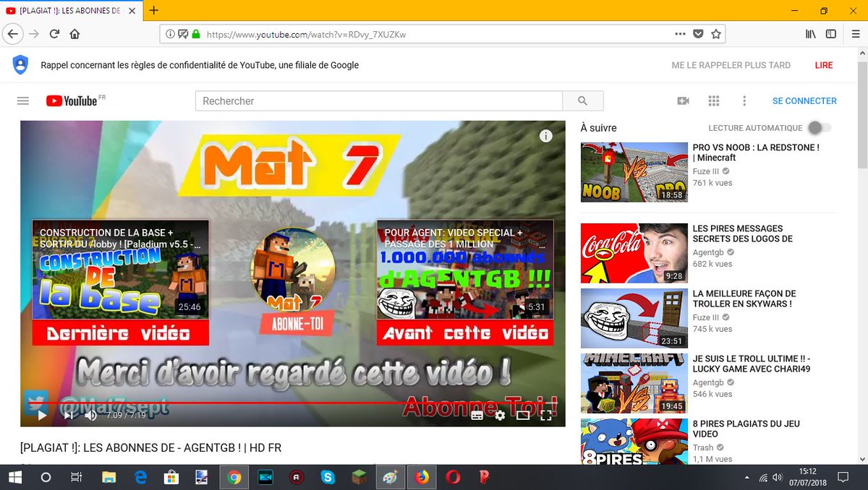Bookmark this page with the star icon
868x490 pixels.
715,34
